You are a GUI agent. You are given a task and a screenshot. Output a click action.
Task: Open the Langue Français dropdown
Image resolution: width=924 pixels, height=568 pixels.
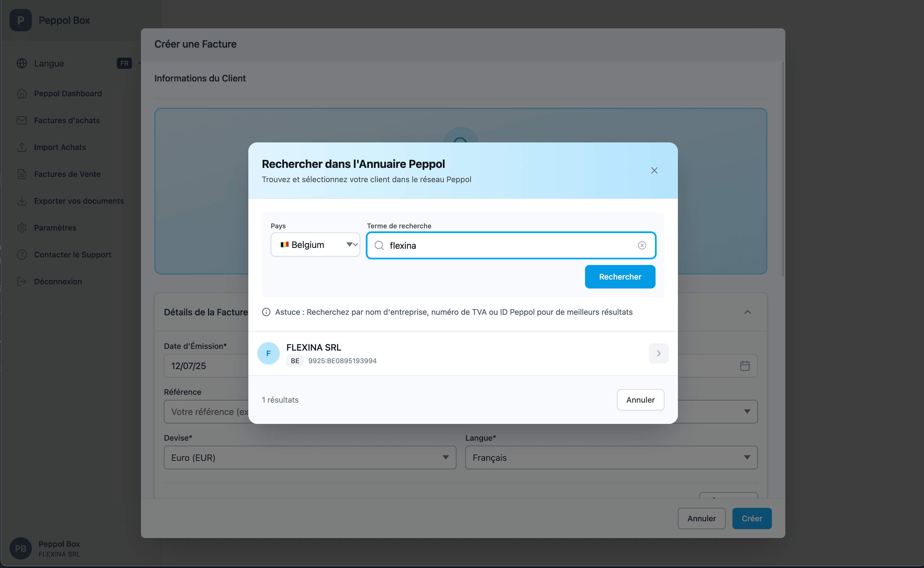(611, 457)
